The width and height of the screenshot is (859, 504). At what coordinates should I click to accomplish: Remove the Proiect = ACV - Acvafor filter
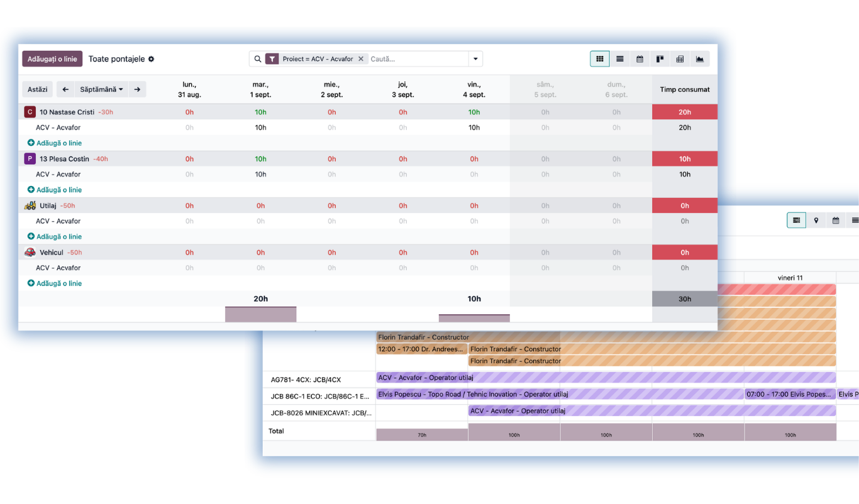361,59
